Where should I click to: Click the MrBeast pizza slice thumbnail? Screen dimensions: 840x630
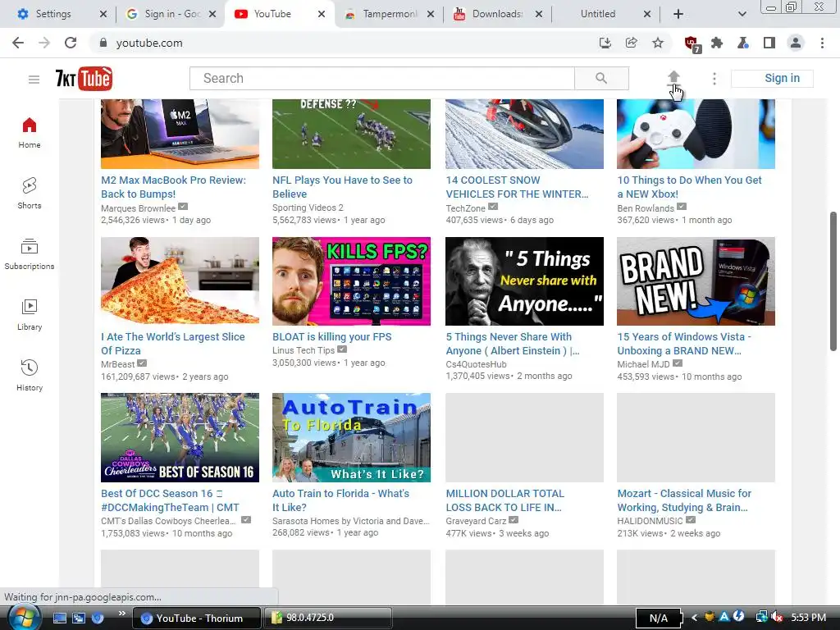click(x=180, y=281)
